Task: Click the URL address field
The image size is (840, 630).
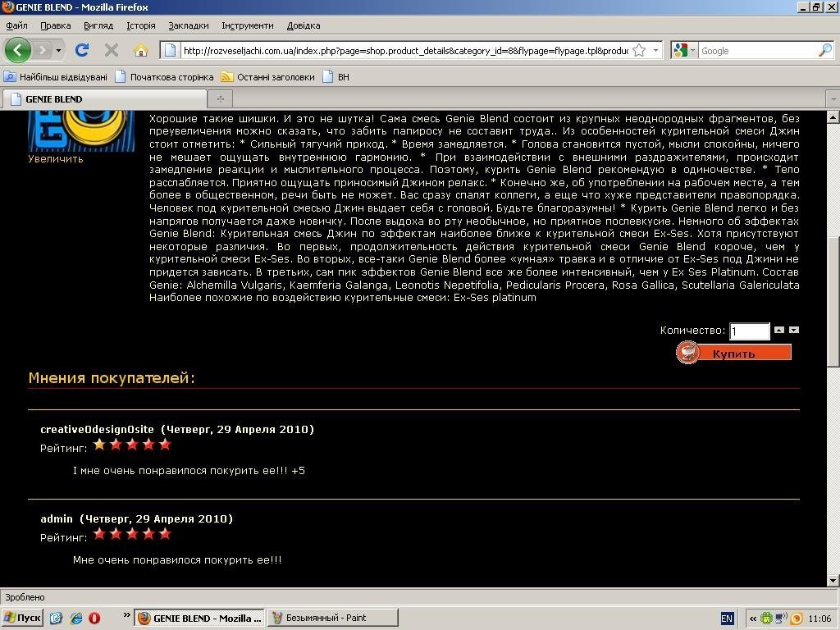Action: click(405, 50)
